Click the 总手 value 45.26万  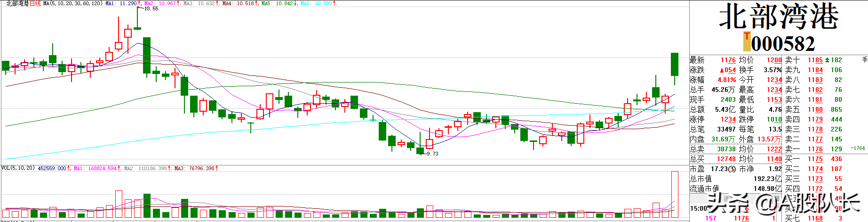pos(724,90)
